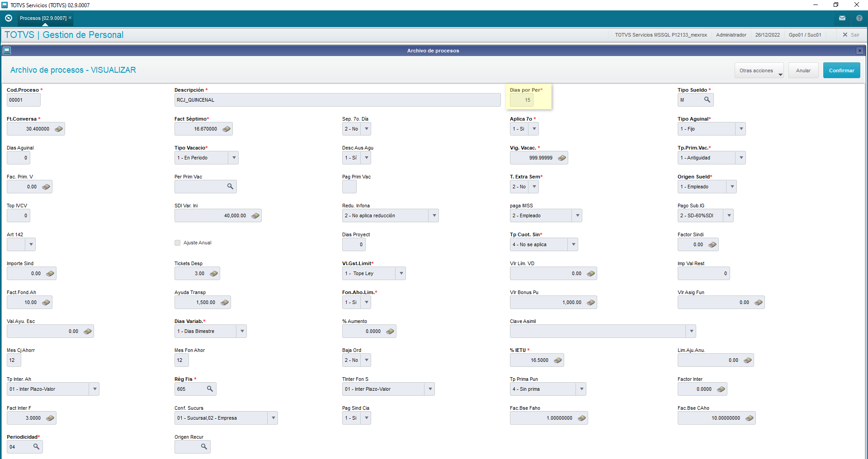Open calculator icon in SDI Var. Ini
Viewport: 868px width, 459px height.
pos(255,216)
